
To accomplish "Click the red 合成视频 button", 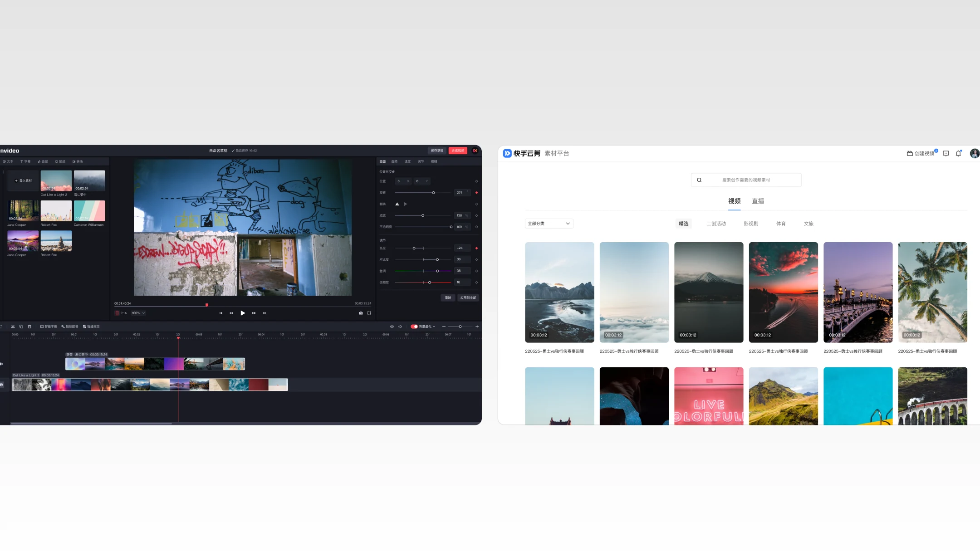I will point(458,151).
